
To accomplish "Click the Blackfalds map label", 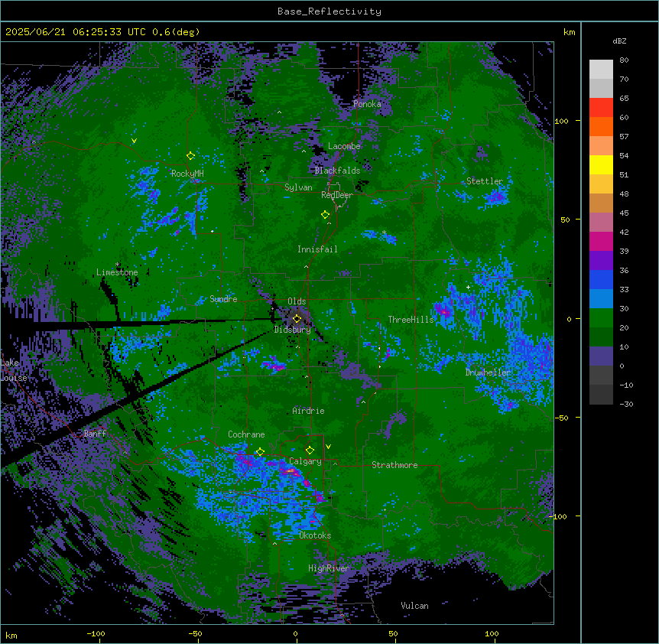I will 337,171.
